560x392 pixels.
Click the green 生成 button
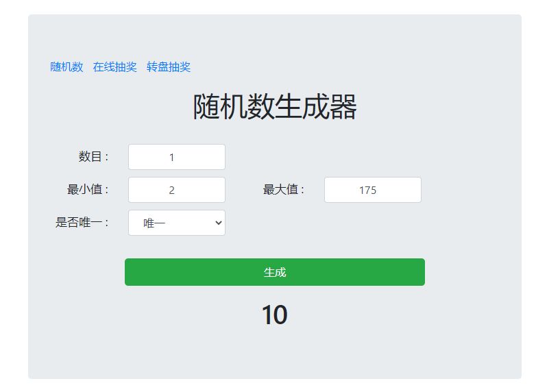pyautogui.click(x=275, y=272)
